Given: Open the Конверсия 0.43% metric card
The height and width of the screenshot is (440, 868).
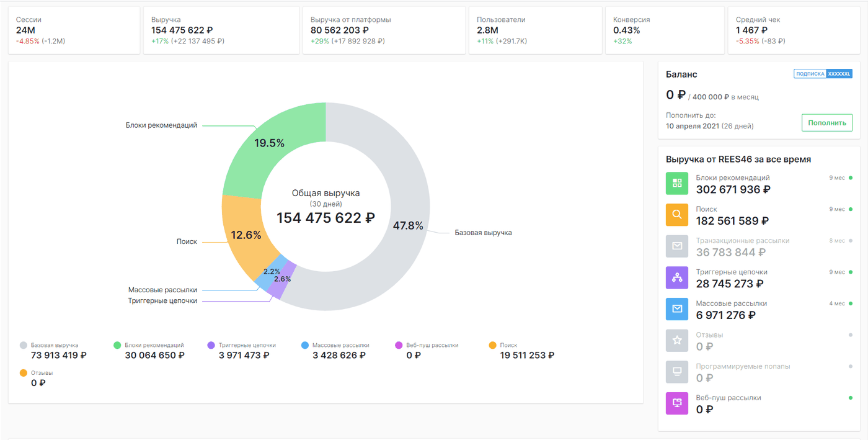Looking at the screenshot, I should pyautogui.click(x=665, y=30).
